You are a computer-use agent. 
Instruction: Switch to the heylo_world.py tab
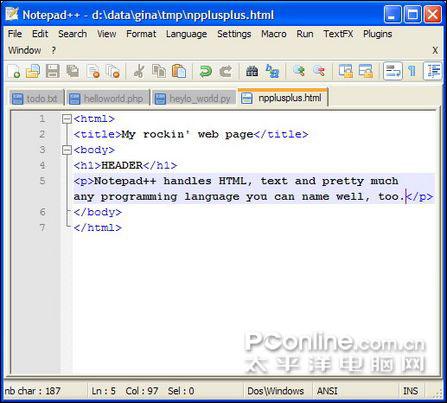(x=194, y=99)
